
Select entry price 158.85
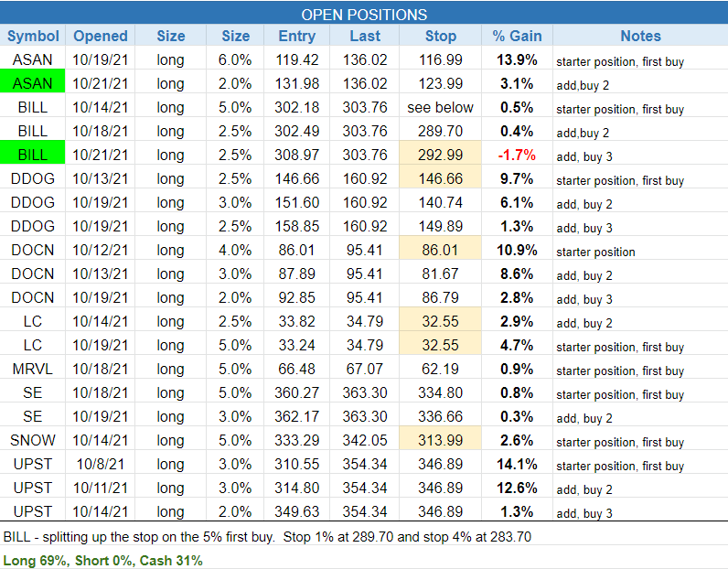pos(296,226)
